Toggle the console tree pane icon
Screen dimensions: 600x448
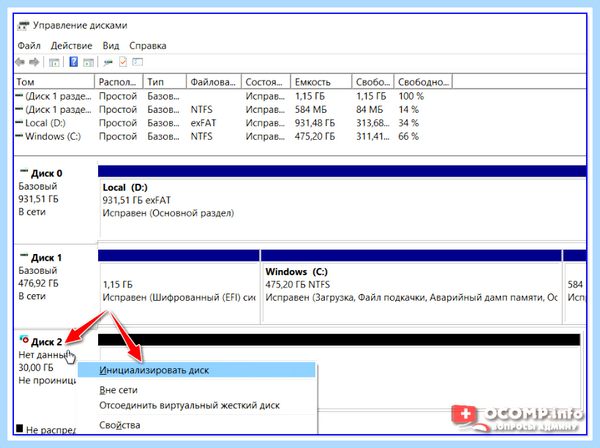click(x=54, y=62)
